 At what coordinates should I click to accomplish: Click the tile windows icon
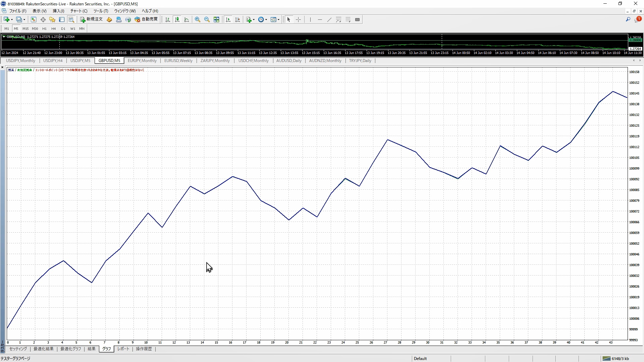pyautogui.click(x=216, y=19)
